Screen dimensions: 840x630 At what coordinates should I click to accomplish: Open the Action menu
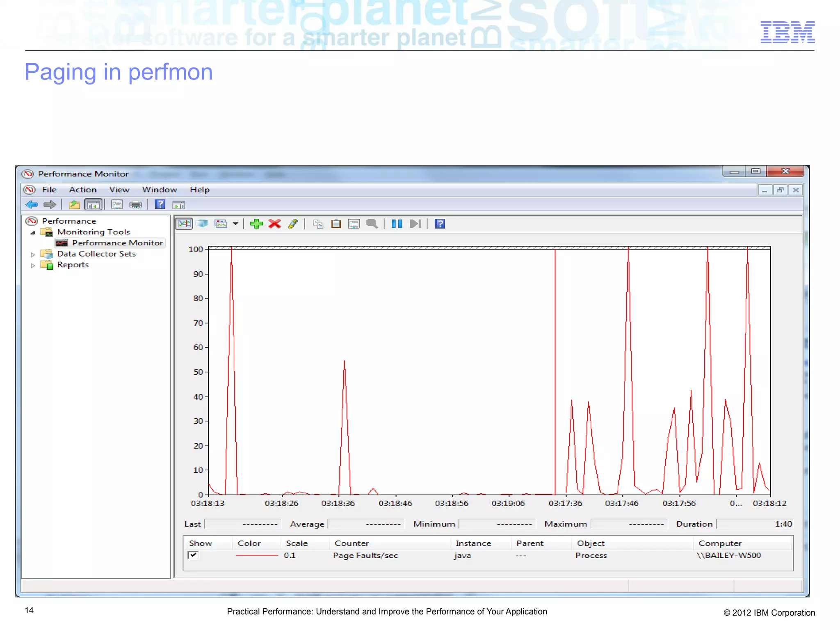pyautogui.click(x=83, y=190)
